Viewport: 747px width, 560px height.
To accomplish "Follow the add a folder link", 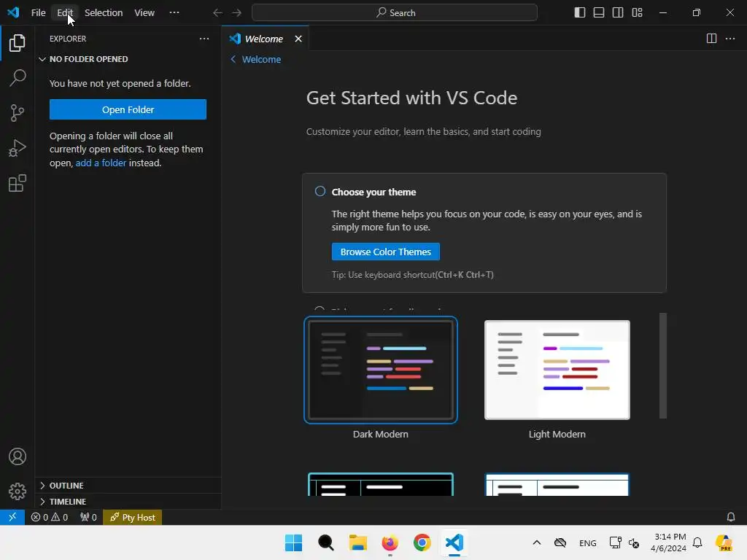I will point(101,163).
